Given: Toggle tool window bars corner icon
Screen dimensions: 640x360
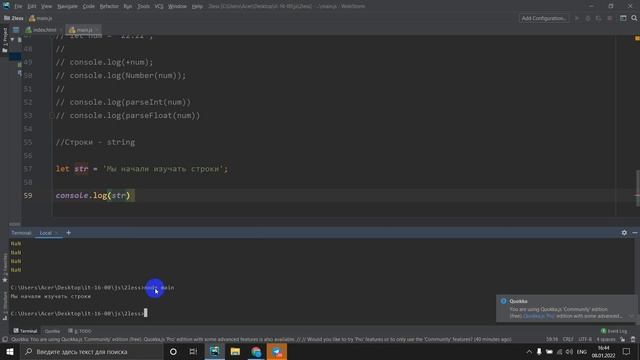Looking at the screenshot, I should [x=4, y=339].
